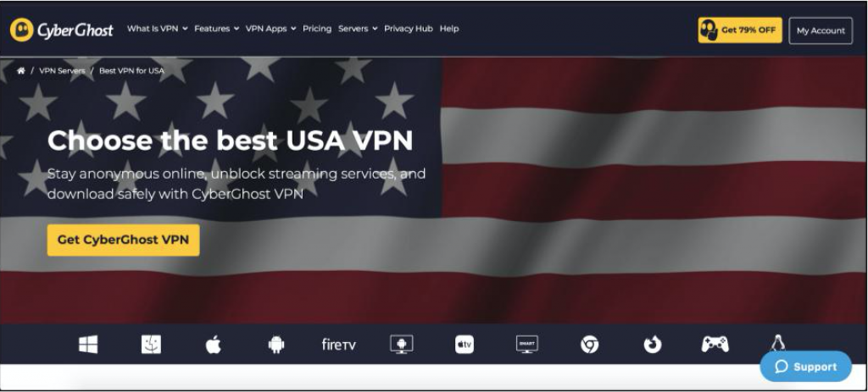
Task: Choose the Firefox browser icon
Action: [652, 345]
